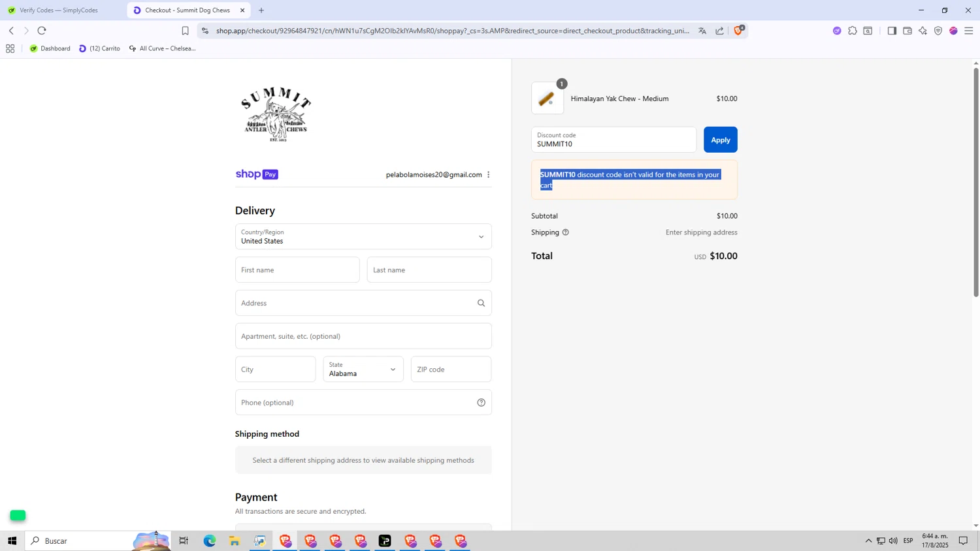This screenshot has width=980, height=551.
Task: Close the Checkout tab
Action: click(x=242, y=10)
